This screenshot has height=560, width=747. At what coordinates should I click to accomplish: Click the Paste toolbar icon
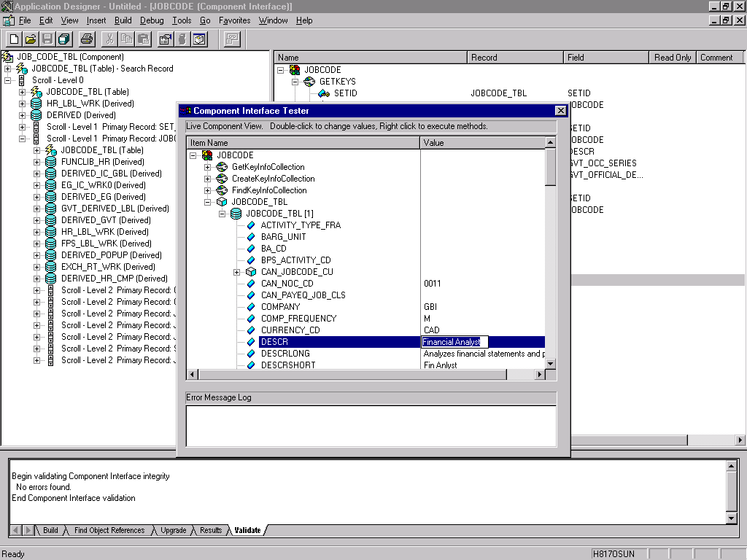(x=143, y=39)
